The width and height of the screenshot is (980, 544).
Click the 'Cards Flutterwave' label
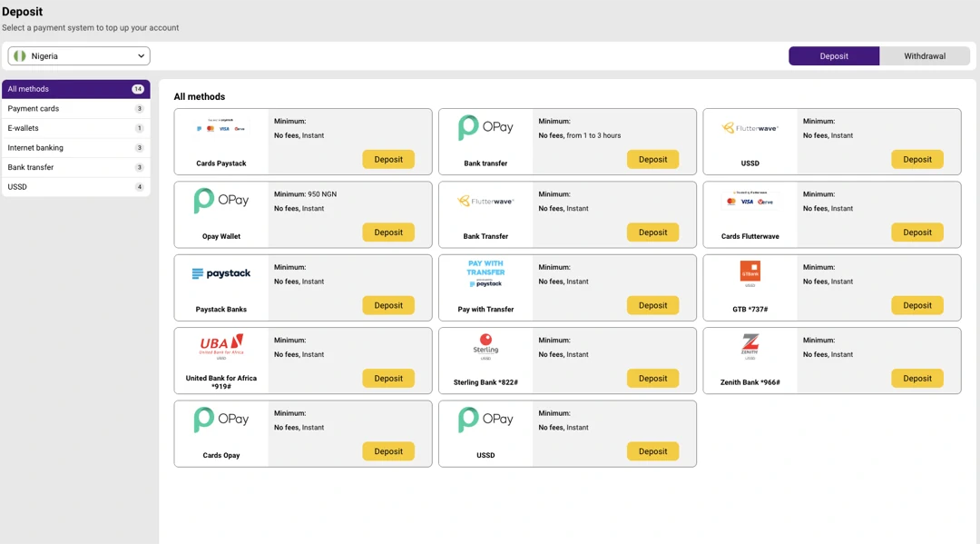(x=750, y=236)
